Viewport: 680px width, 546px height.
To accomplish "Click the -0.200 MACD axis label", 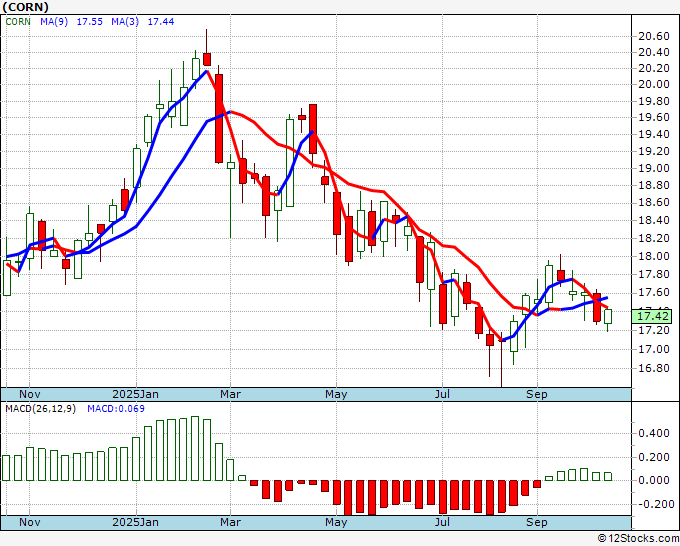I will click(653, 504).
